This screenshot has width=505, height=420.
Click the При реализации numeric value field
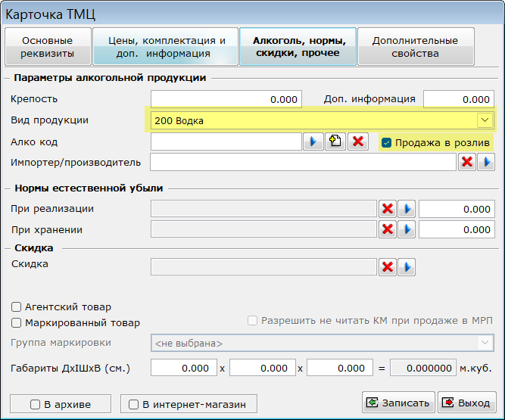(457, 209)
